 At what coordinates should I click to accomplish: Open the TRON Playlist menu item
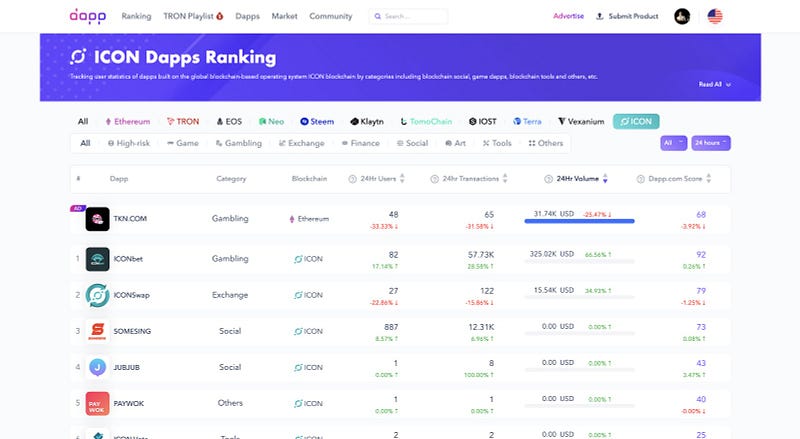coord(193,16)
